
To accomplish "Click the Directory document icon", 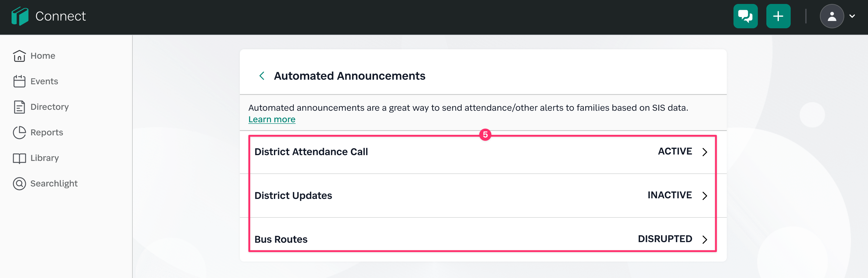I will point(19,107).
